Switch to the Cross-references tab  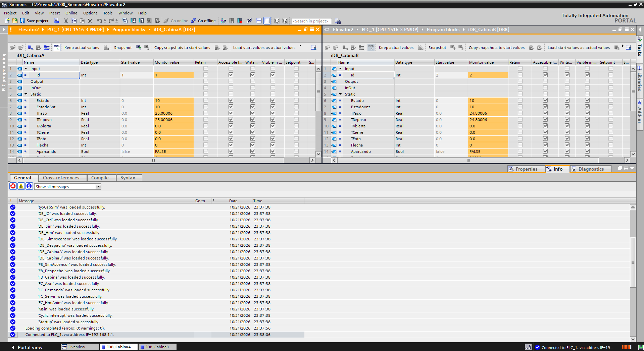click(x=61, y=178)
